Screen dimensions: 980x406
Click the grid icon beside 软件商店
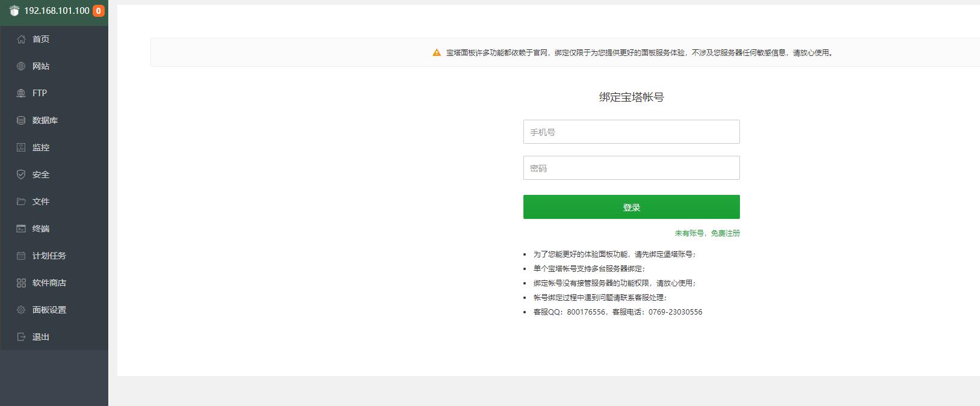[21, 283]
